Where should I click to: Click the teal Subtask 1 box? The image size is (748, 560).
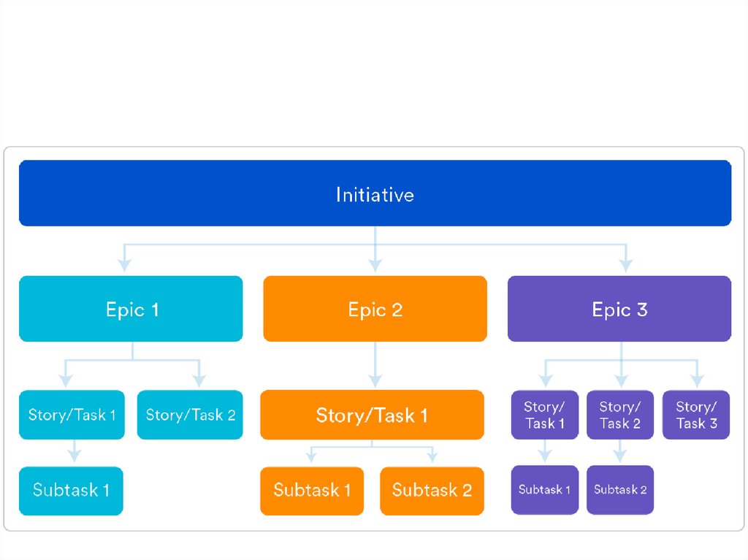(x=71, y=491)
